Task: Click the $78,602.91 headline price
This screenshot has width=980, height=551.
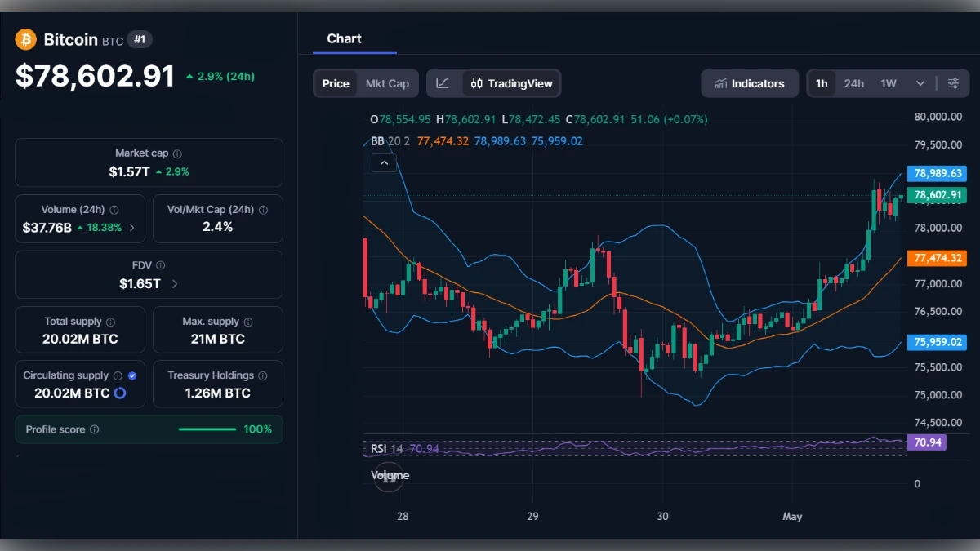Action: pos(96,76)
